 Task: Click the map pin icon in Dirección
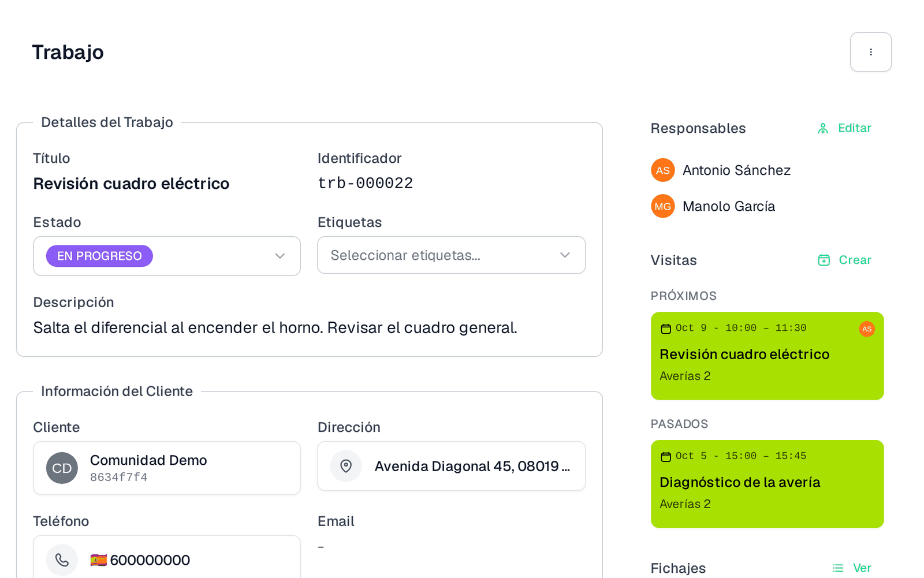tap(346, 466)
